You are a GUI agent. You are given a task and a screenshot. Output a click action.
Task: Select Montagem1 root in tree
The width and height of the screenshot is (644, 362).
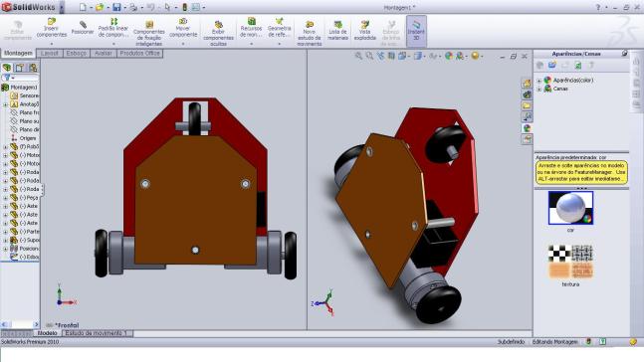[19, 88]
